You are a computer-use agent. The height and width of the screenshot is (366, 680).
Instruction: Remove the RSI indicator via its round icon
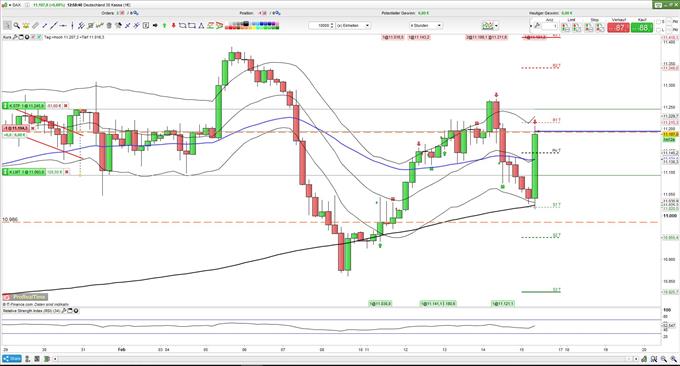point(76,310)
